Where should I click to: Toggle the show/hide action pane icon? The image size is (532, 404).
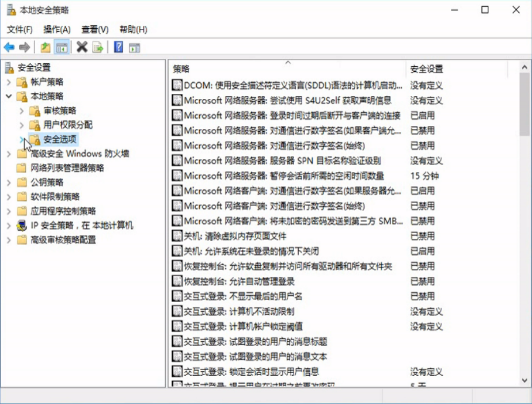(134, 48)
